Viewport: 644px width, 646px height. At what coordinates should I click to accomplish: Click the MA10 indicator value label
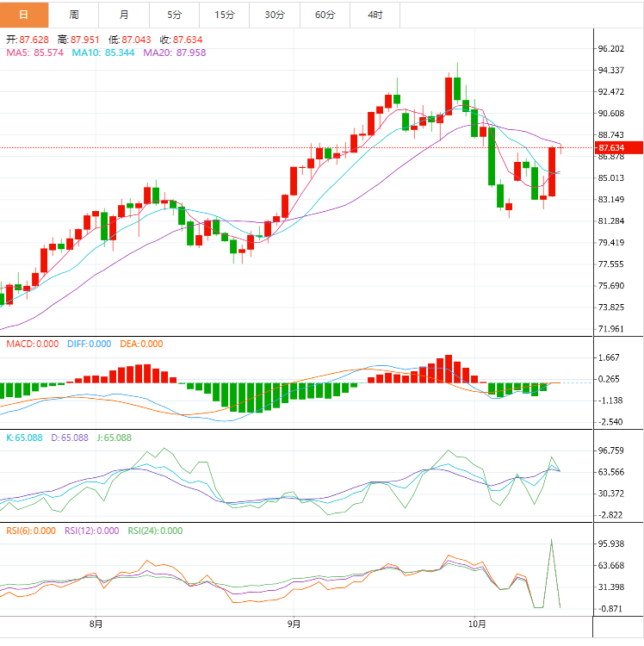[x=102, y=53]
